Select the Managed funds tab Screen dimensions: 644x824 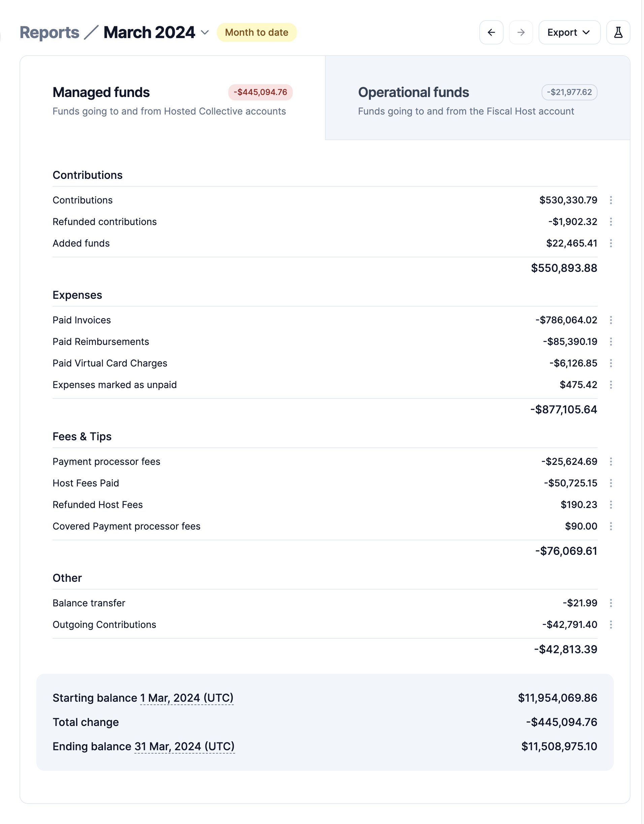[172, 98]
